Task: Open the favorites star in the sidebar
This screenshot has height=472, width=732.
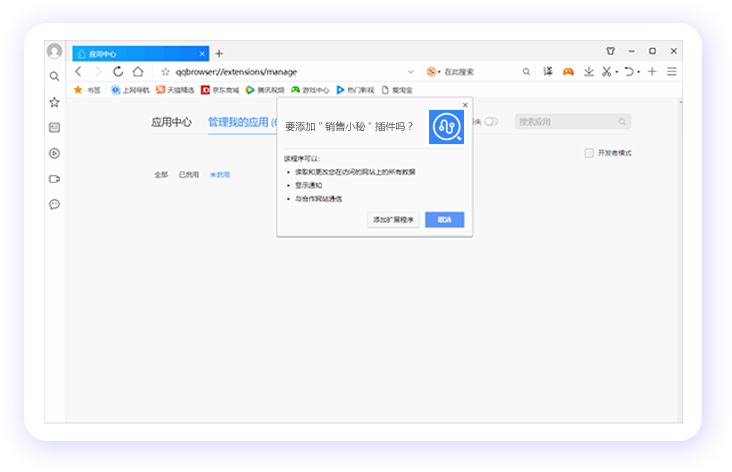Action: (55, 102)
